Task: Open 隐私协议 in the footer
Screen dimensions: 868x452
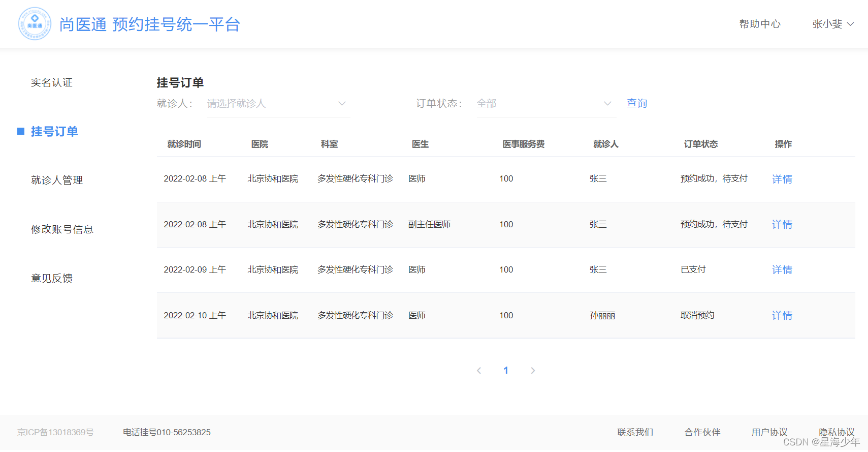Action: tap(837, 432)
